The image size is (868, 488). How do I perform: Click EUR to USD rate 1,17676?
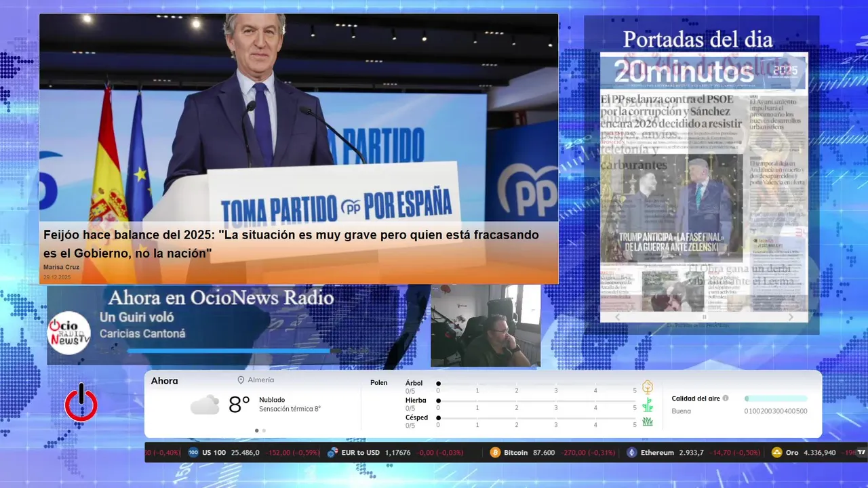[397, 453]
